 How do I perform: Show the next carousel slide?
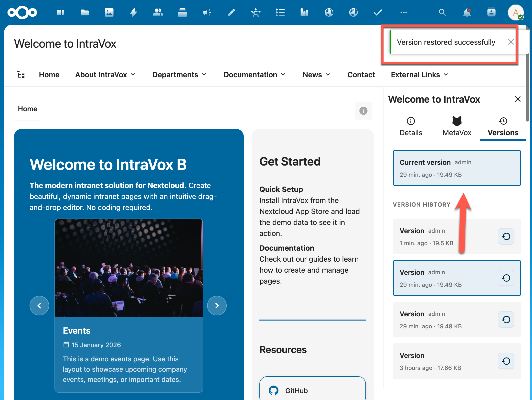click(217, 306)
